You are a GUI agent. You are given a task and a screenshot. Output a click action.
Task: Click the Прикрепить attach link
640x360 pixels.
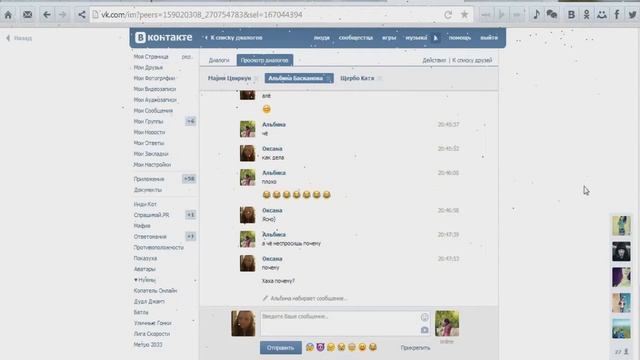415,348
